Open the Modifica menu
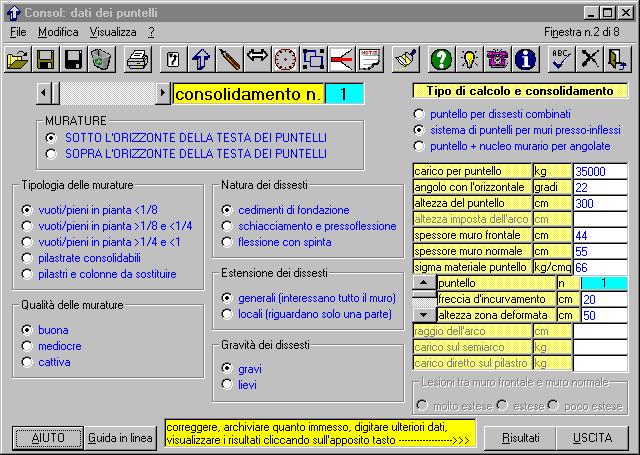Screen dimensions: 640x455 point(57,32)
